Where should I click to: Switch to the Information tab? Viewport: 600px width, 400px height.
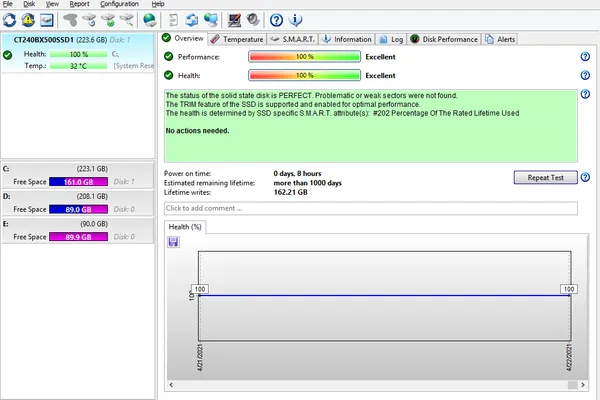tap(347, 39)
